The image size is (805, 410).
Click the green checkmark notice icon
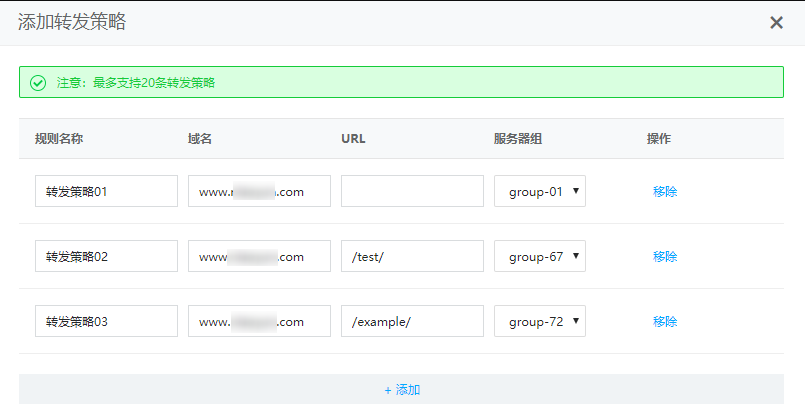pos(38,82)
